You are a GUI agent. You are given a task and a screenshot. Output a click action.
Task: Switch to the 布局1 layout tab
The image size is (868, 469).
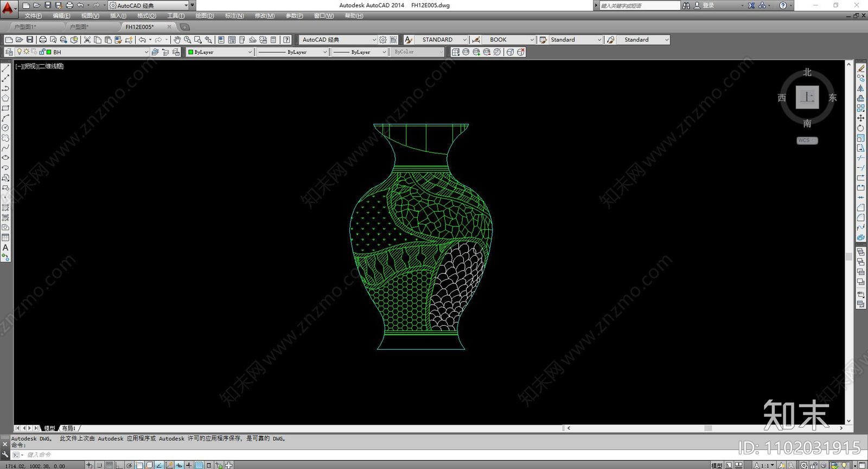pyautogui.click(x=69, y=428)
